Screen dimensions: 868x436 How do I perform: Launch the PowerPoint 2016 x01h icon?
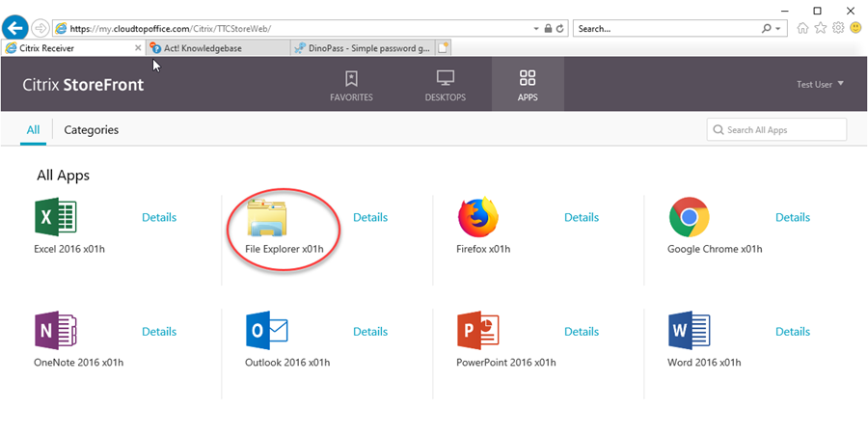point(477,331)
